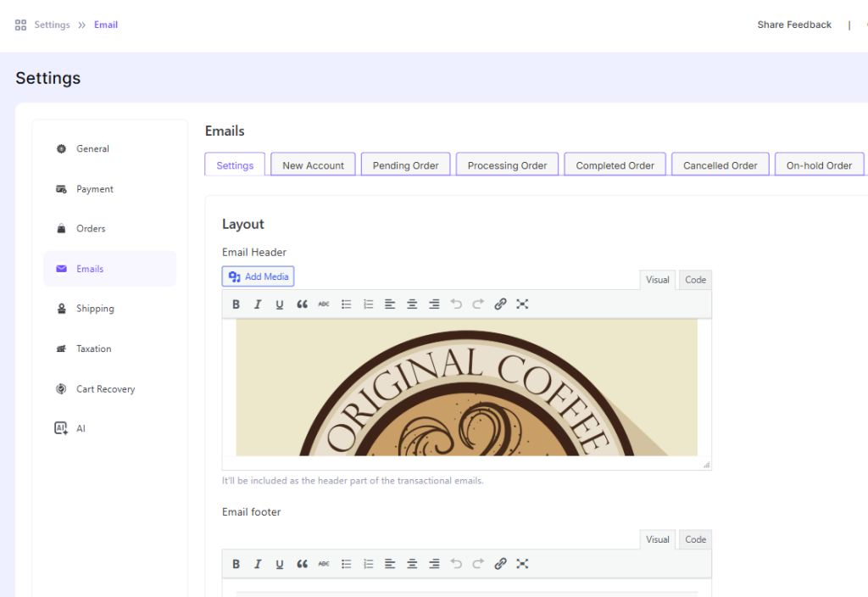Insert numbered list in Email Header editor

point(368,304)
